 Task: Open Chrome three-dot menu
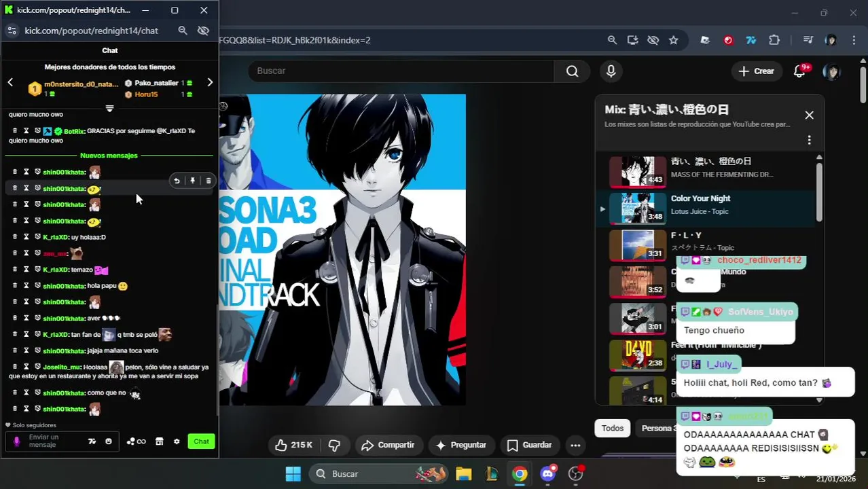pyautogui.click(x=854, y=40)
